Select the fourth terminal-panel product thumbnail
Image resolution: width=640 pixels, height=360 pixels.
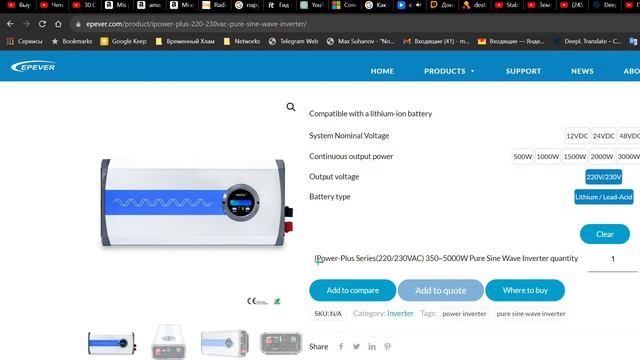point(281,343)
